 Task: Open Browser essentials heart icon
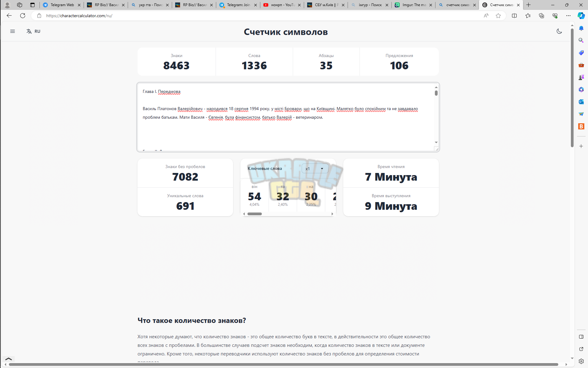tap(555, 16)
